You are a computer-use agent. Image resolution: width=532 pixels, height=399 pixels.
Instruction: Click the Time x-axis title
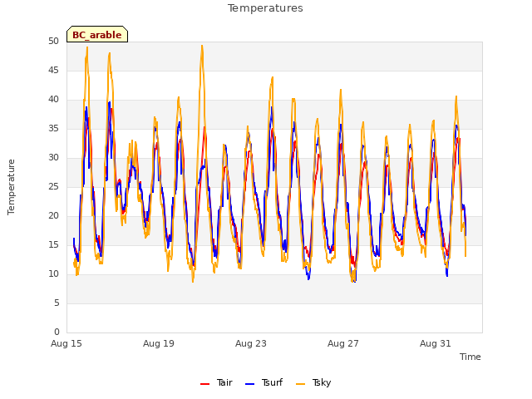[470, 357]
